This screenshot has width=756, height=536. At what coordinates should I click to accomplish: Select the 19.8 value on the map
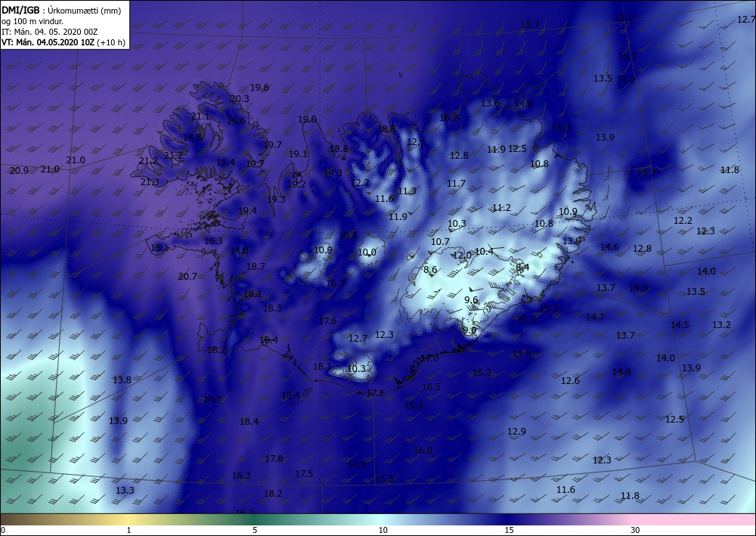259,88
